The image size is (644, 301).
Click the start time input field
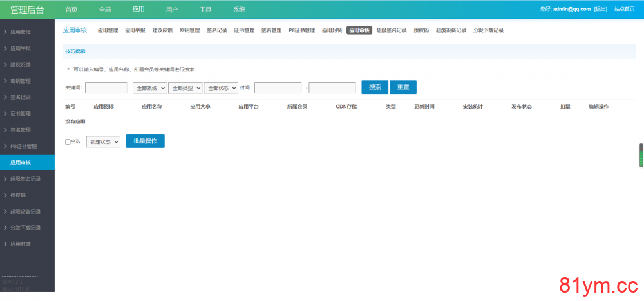278,87
